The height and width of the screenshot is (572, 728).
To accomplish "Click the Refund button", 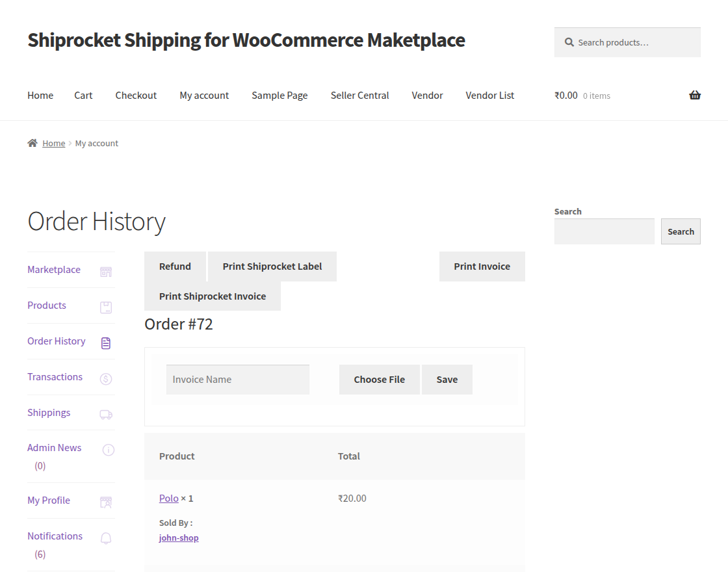I will (x=175, y=266).
